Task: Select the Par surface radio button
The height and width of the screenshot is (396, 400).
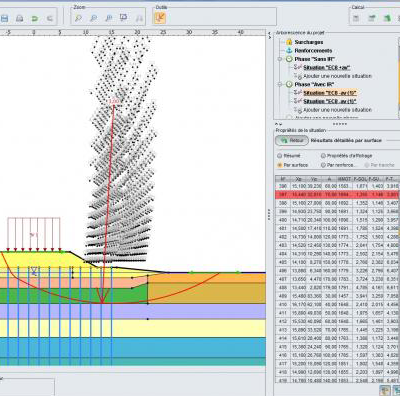Action: [279, 165]
